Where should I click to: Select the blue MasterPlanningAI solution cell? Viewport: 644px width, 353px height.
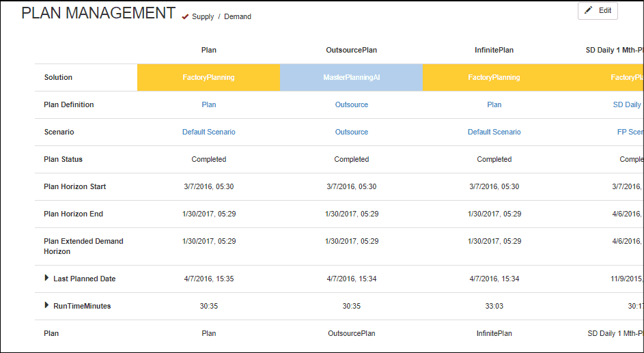point(352,78)
